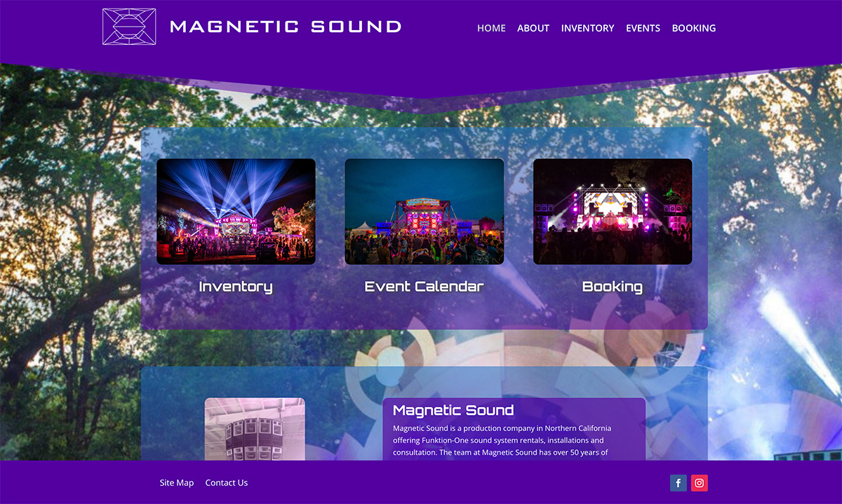The height and width of the screenshot is (504, 842).
Task: Open BOOKING from the top navigation
Action: [x=694, y=28]
